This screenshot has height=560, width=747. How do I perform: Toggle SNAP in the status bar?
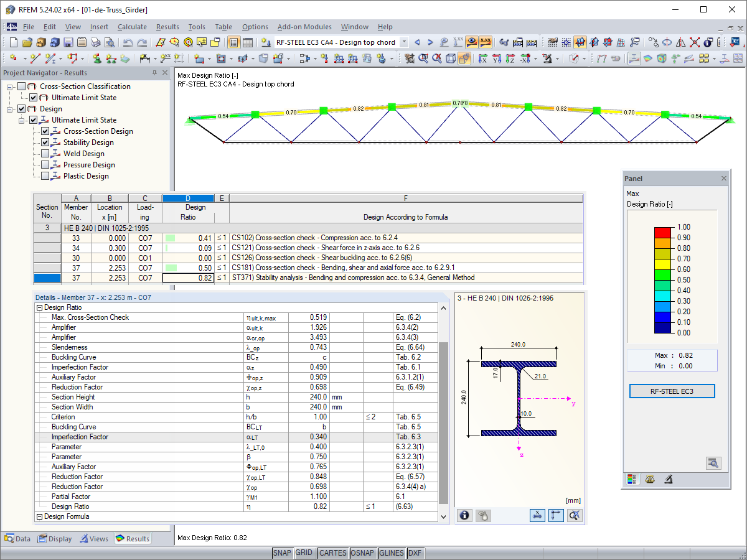pos(282,553)
